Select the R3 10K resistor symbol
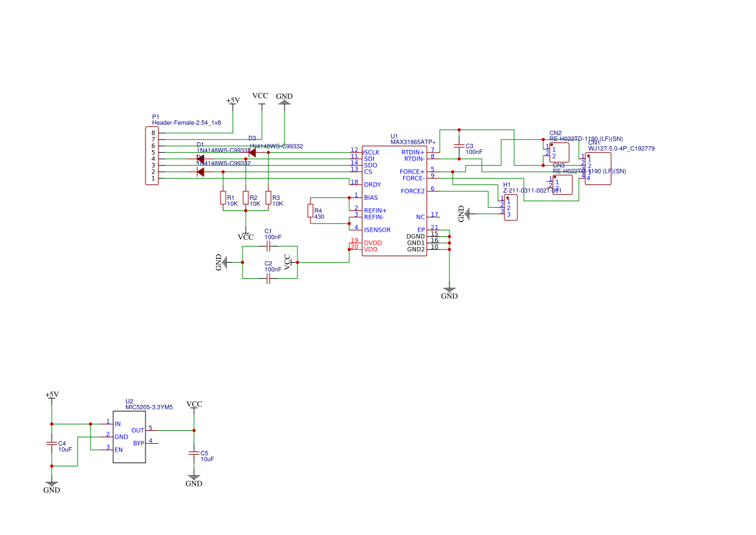The image size is (756, 535). click(x=268, y=198)
